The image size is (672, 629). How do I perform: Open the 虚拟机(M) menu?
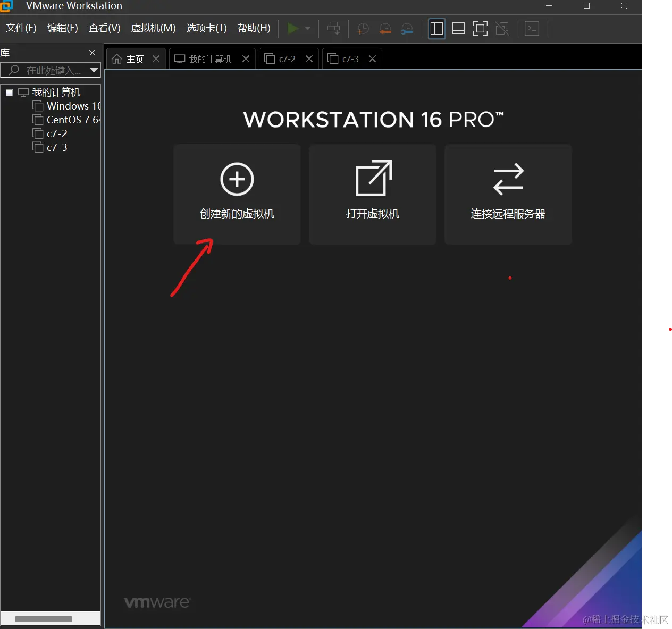[154, 28]
